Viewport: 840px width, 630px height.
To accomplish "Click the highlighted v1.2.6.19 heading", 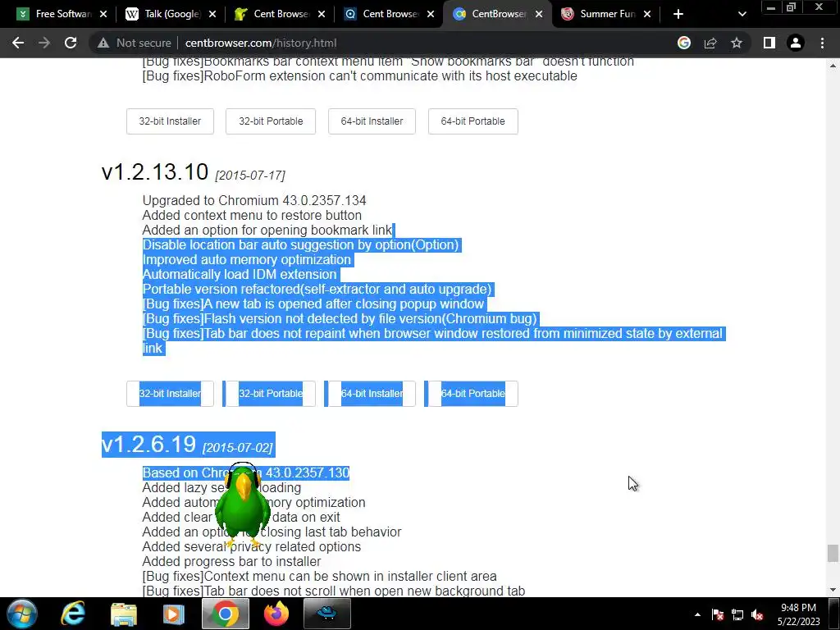I will point(149,444).
